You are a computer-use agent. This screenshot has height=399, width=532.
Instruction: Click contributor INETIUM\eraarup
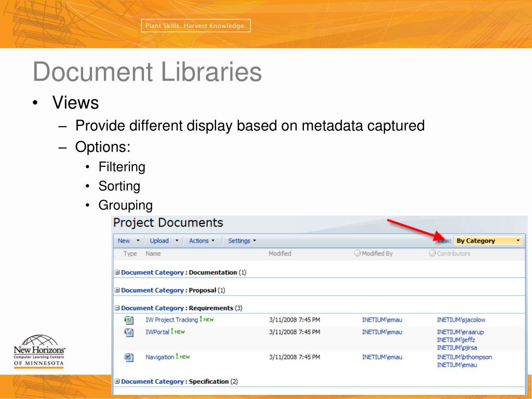(460, 332)
